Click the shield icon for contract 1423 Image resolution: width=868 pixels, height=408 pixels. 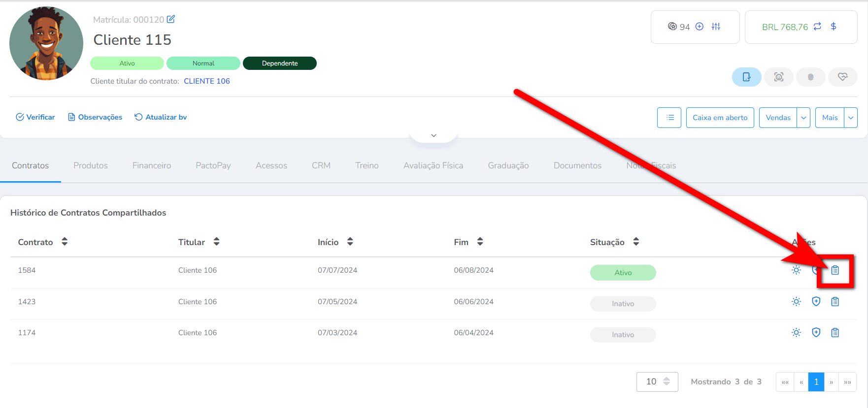[x=816, y=302]
